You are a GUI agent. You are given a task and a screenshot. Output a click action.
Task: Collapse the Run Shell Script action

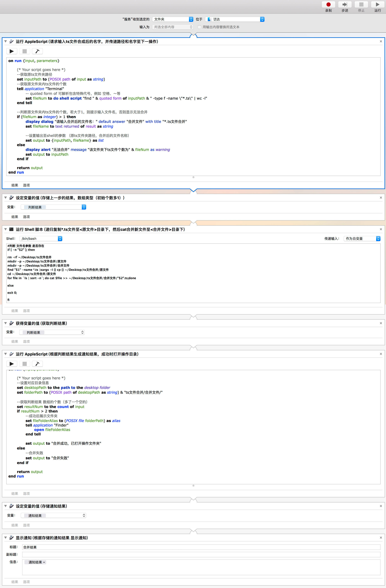tap(5, 229)
